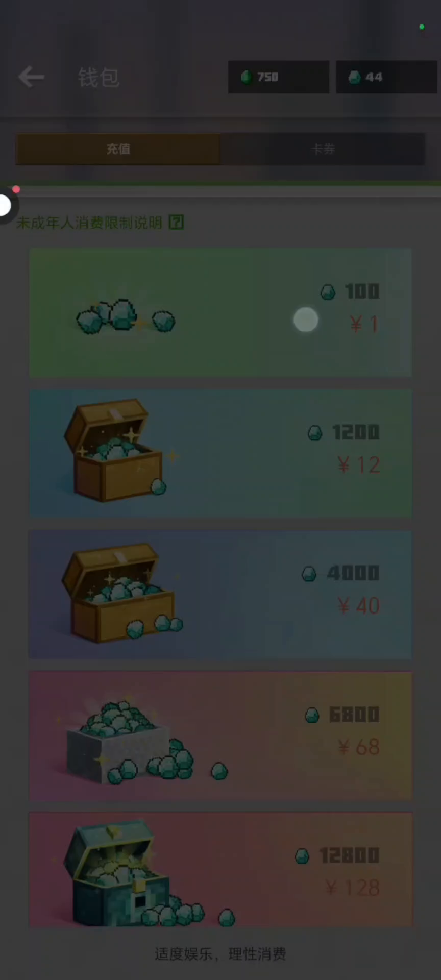Select the ¥40 price label
This screenshot has width=441, height=980.
[x=358, y=606]
